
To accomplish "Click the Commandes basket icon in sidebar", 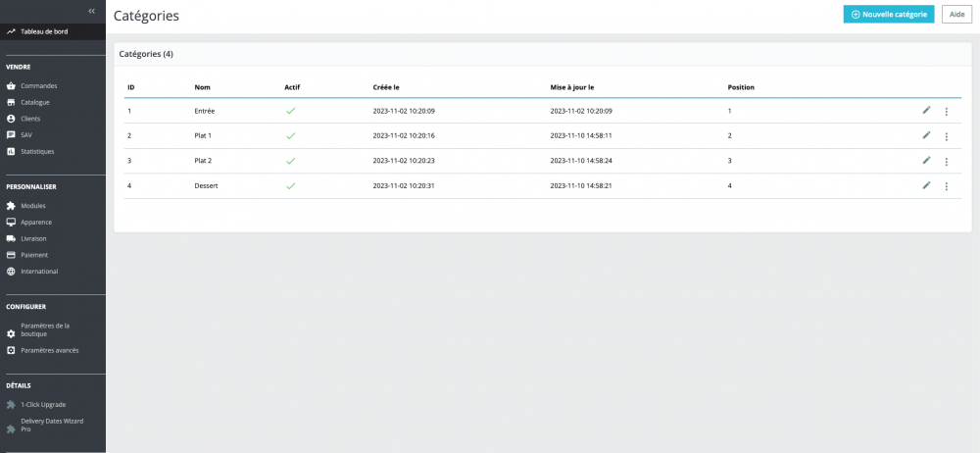I will (x=11, y=85).
